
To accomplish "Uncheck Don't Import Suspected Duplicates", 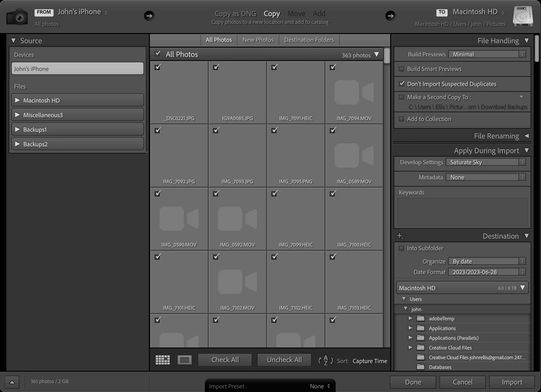I will (401, 84).
